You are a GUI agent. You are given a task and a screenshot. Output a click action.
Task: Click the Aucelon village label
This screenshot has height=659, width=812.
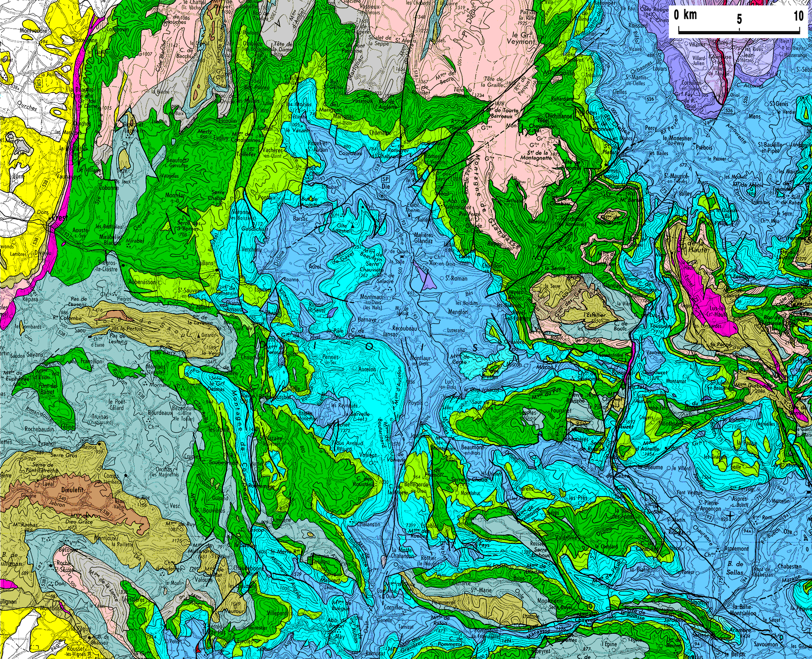coord(367,369)
